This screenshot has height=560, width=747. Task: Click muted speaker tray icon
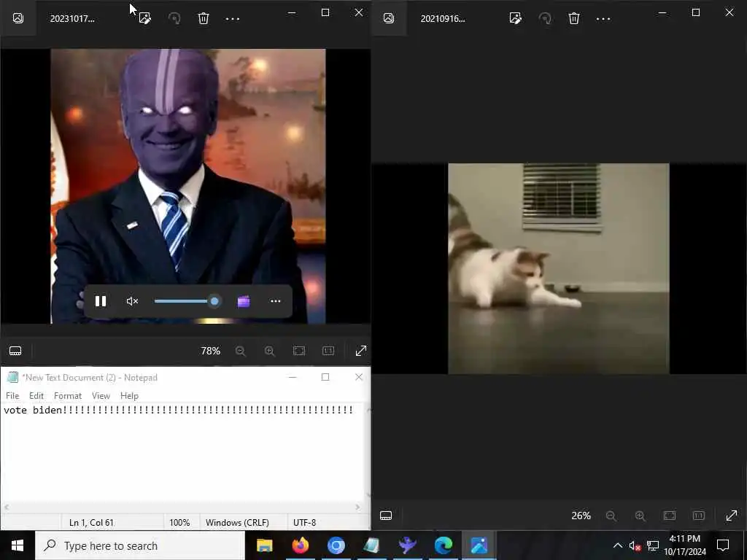[635, 545]
